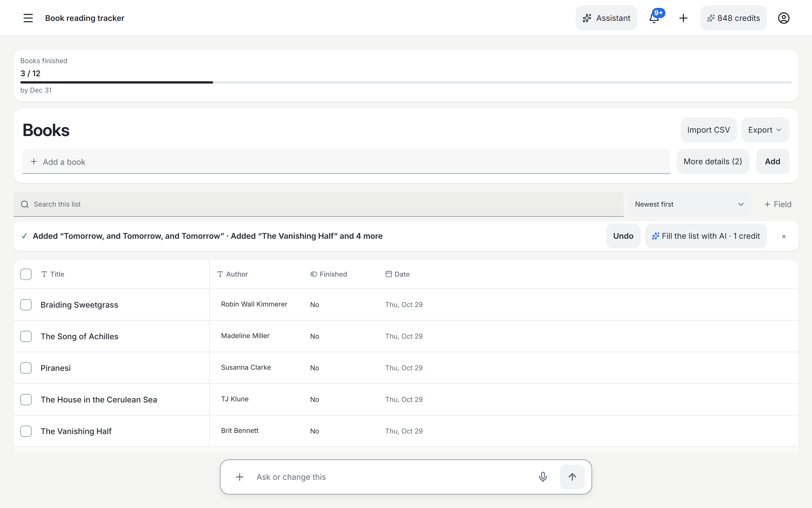Viewport: 812px width, 508px height.
Task: Click the Brit Bennett author cell
Action: point(240,430)
